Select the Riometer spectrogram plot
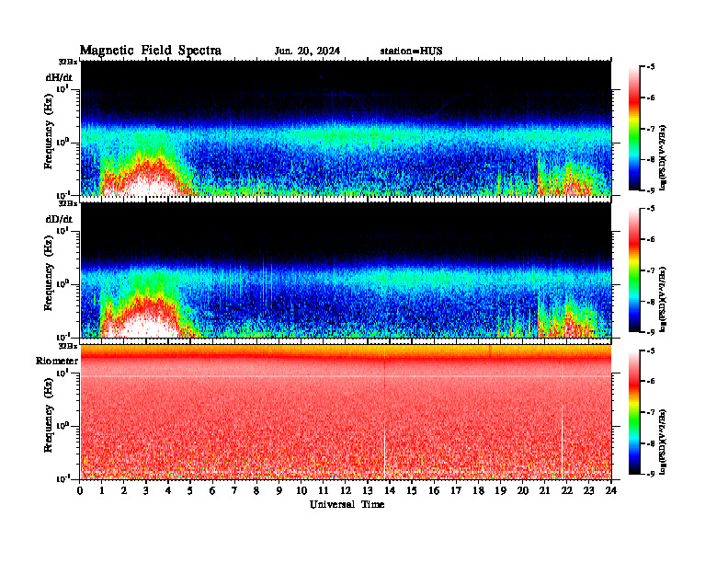Viewport: 728px width, 563px height. 346,412
